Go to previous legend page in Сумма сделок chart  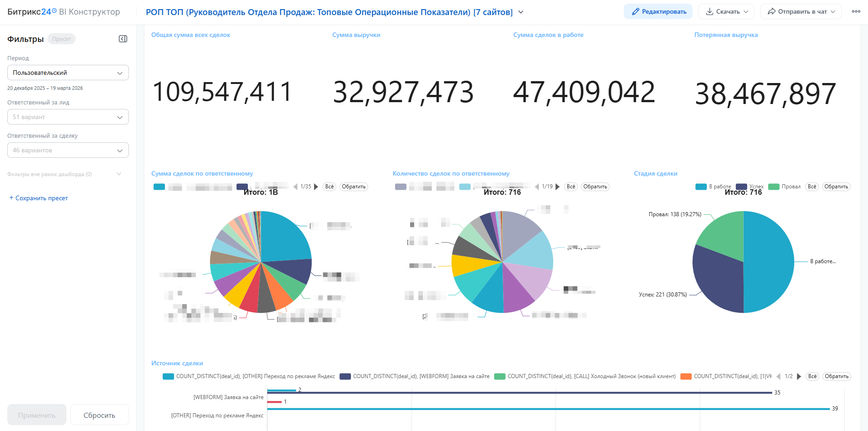296,187
